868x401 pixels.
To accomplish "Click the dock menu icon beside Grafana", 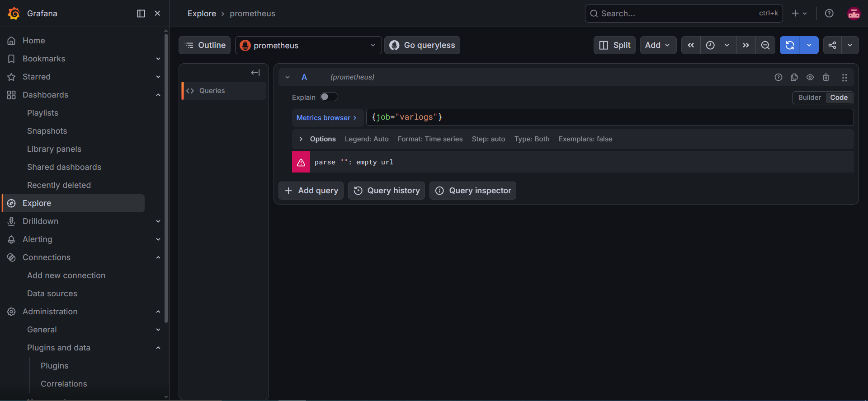I will tap(141, 14).
